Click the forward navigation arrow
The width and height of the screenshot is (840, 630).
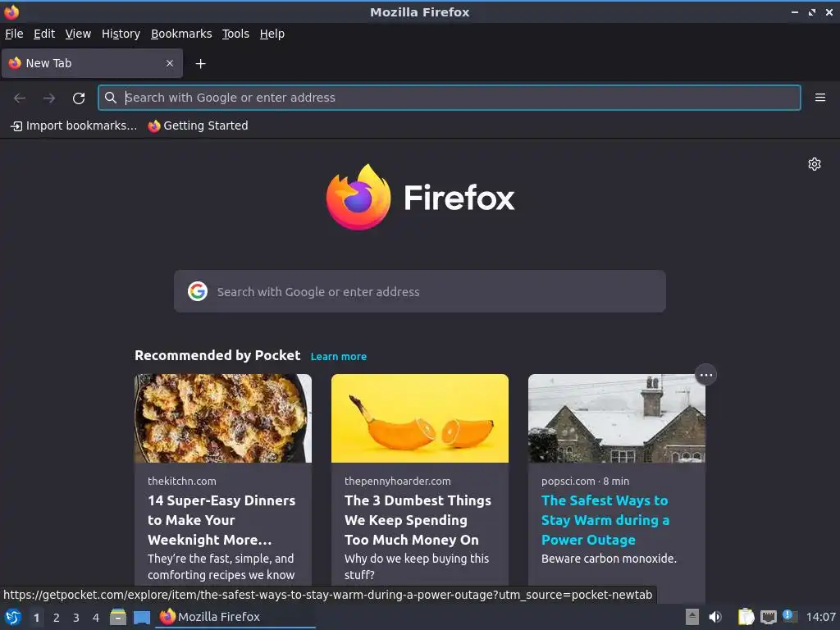49,98
